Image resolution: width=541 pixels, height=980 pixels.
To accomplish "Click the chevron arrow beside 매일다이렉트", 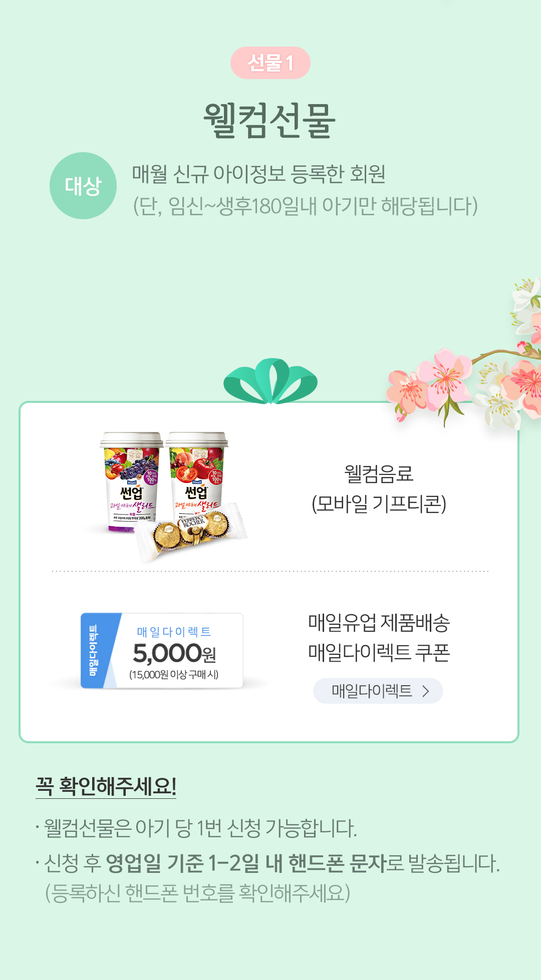I will 426,691.
